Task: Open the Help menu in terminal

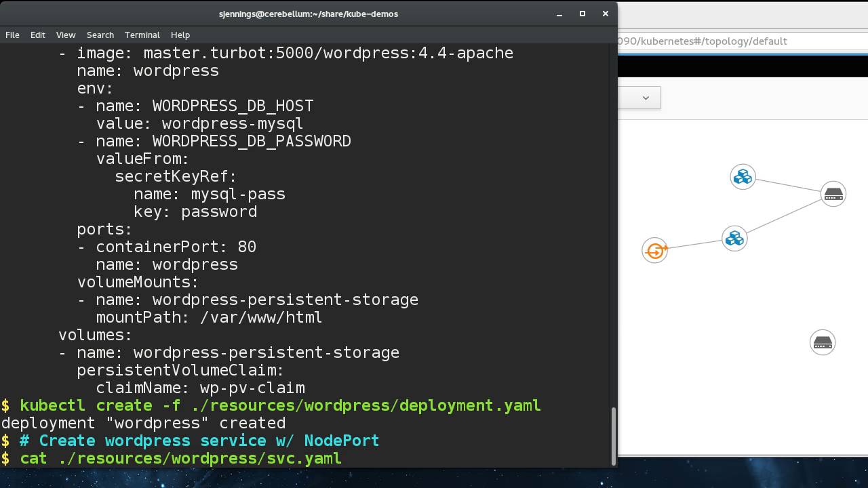Action: pos(180,35)
